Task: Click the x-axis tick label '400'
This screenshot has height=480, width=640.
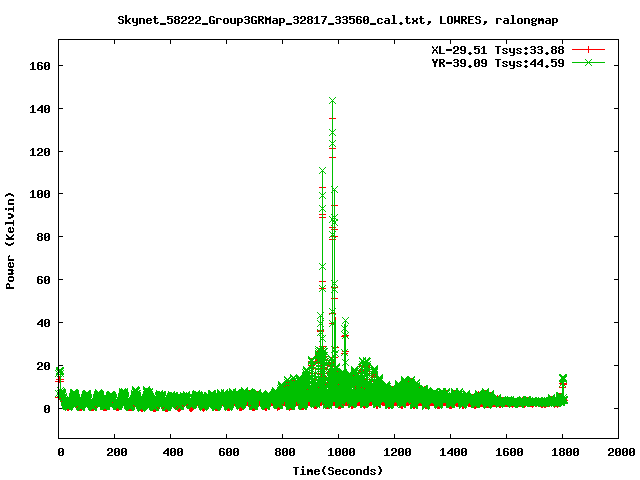Action: click(173, 452)
